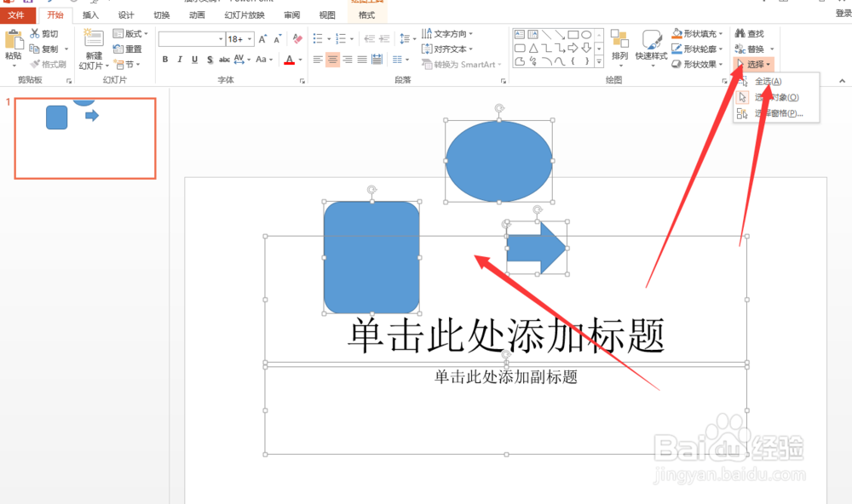Toggle center text alignment
The height and width of the screenshot is (504, 852).
click(332, 60)
